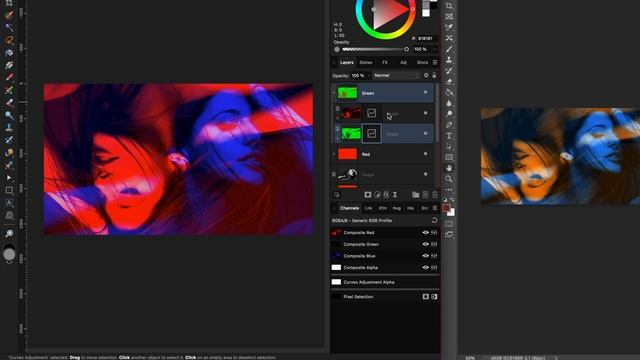Open the more tools ellipsis in right toolbar
640x360 pixels.
tap(449, 190)
